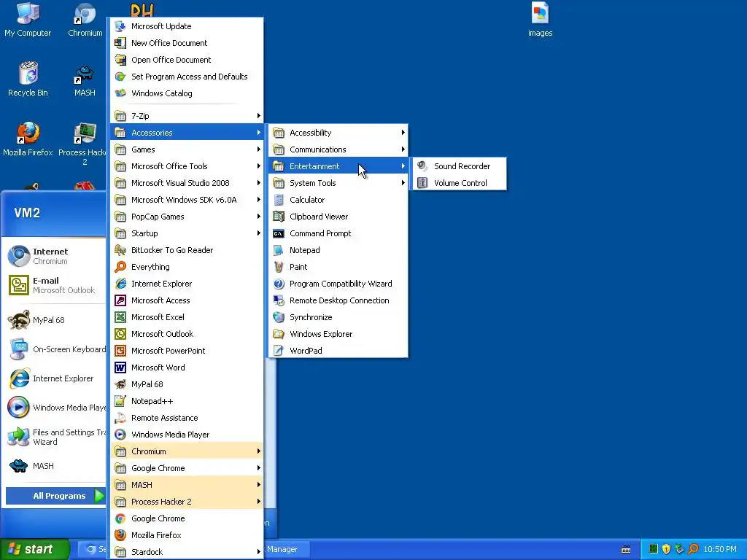Open Microsoft Word
This screenshot has height=560, width=747.
pos(187,367)
